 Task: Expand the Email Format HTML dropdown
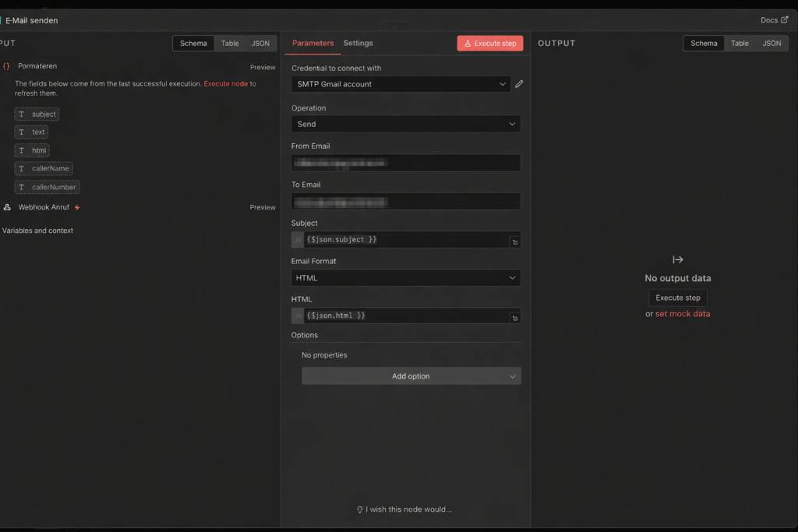405,278
